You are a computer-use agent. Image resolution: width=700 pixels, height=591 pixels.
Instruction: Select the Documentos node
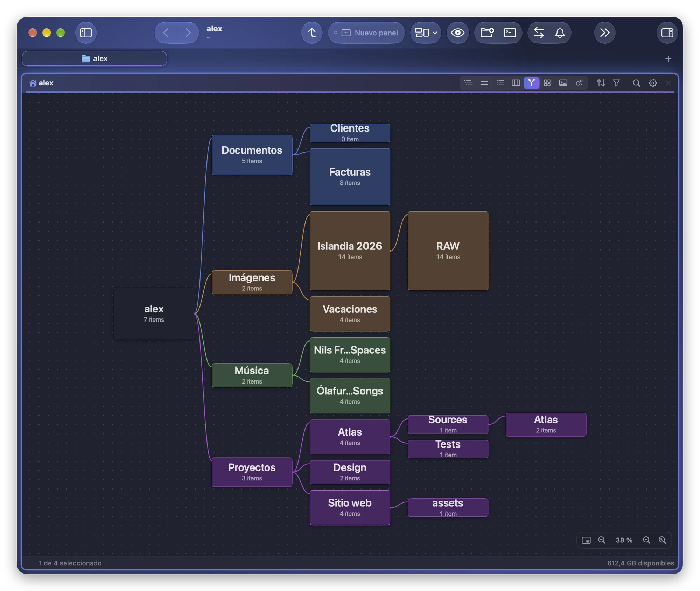252,155
